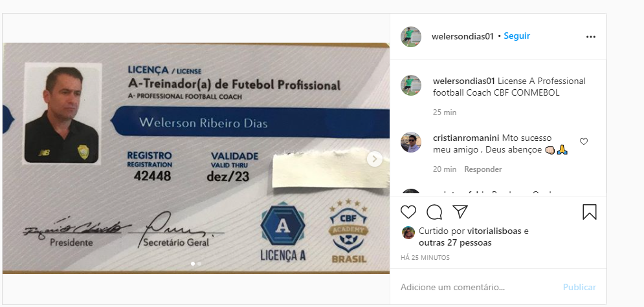This screenshot has height=307, width=644.
Task: Like cristianromanini's comment with small heart
Action: click(x=584, y=142)
